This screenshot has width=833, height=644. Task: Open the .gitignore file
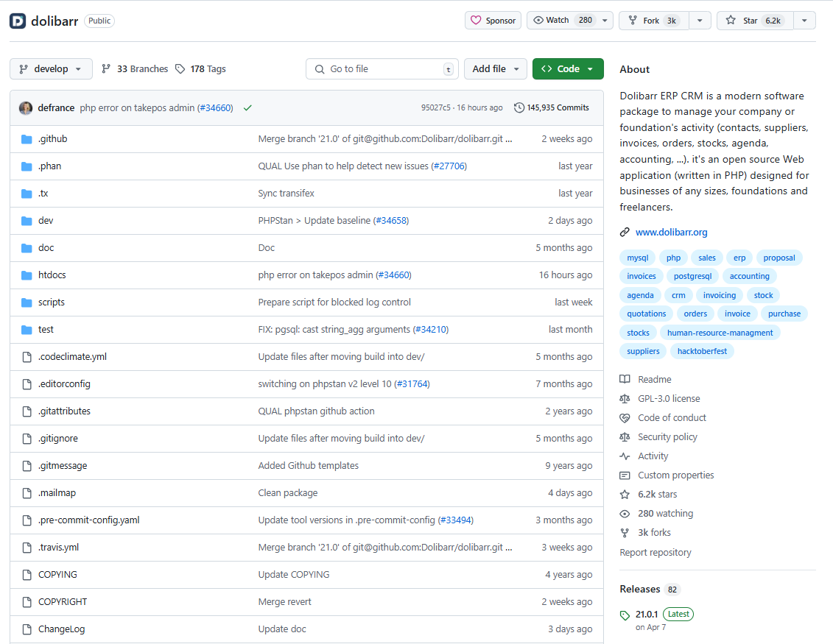point(58,439)
